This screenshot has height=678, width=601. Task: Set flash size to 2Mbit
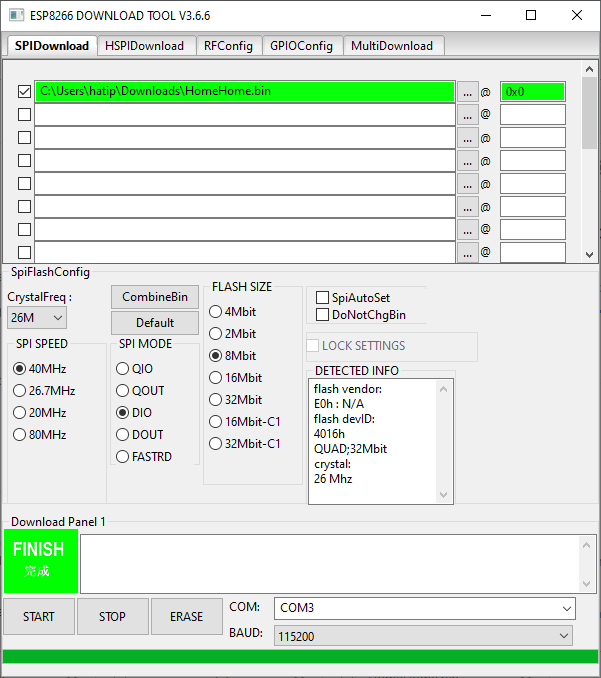pyautogui.click(x=233, y=334)
